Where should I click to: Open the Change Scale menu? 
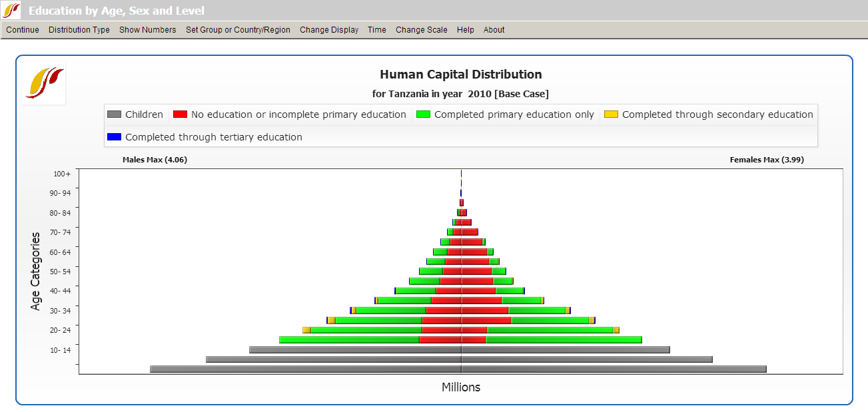click(x=421, y=30)
